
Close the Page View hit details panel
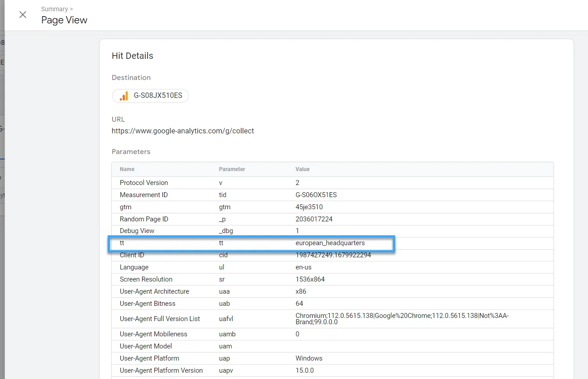tap(22, 15)
